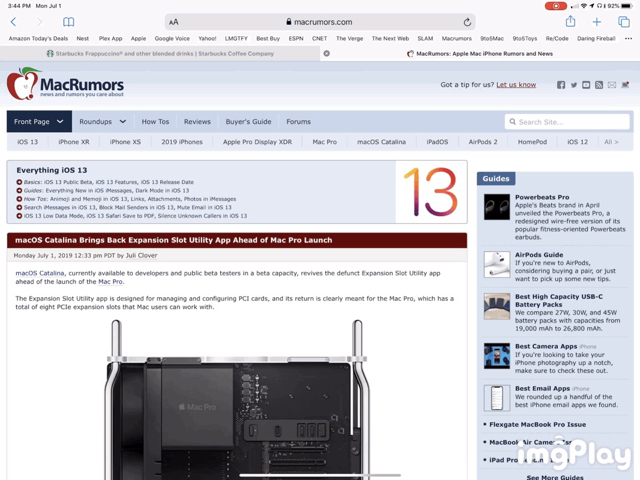The width and height of the screenshot is (640, 480).
Task: Open author Juli Clover's link
Action: point(141,256)
